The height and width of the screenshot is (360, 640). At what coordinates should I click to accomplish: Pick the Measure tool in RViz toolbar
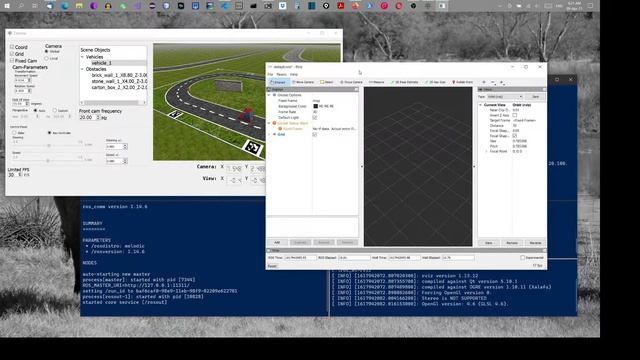377,82
